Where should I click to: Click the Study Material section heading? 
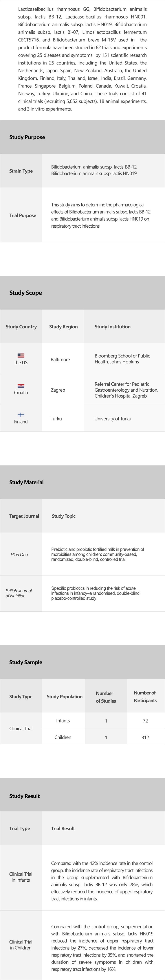(26, 482)
